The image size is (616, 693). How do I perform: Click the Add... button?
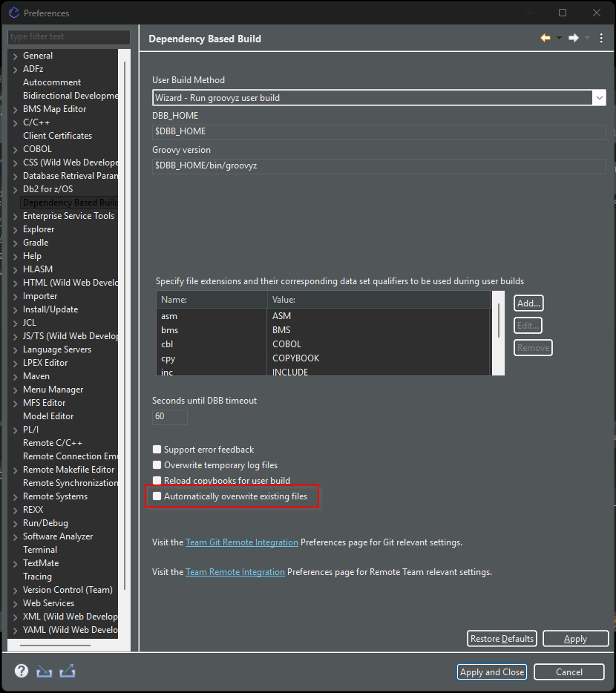click(528, 303)
